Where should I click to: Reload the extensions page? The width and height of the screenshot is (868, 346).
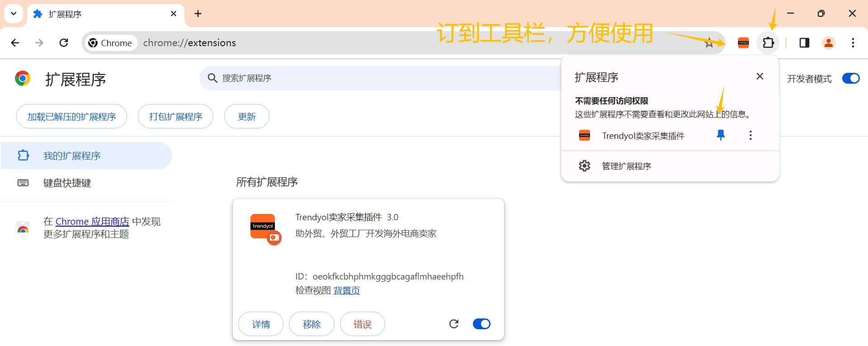(64, 43)
